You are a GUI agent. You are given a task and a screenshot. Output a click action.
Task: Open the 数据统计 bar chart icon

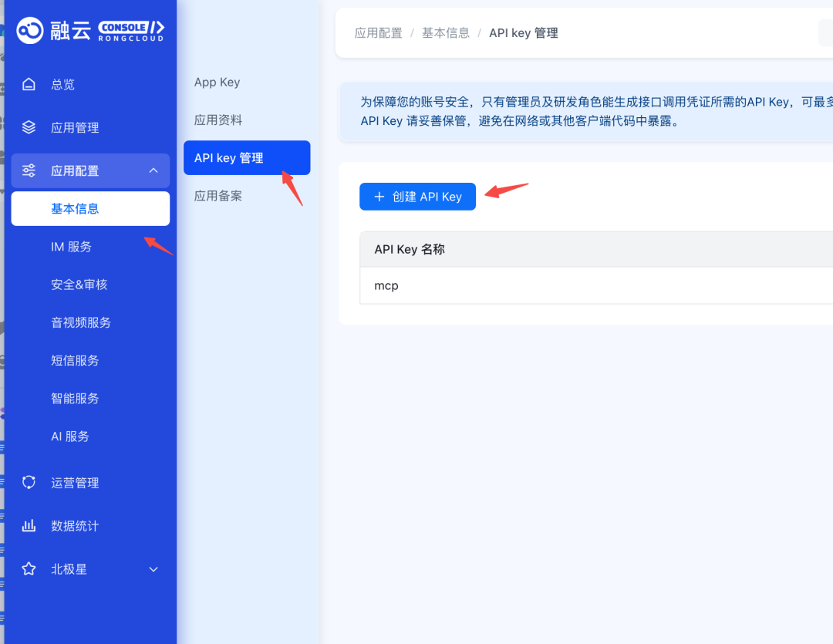coord(29,525)
